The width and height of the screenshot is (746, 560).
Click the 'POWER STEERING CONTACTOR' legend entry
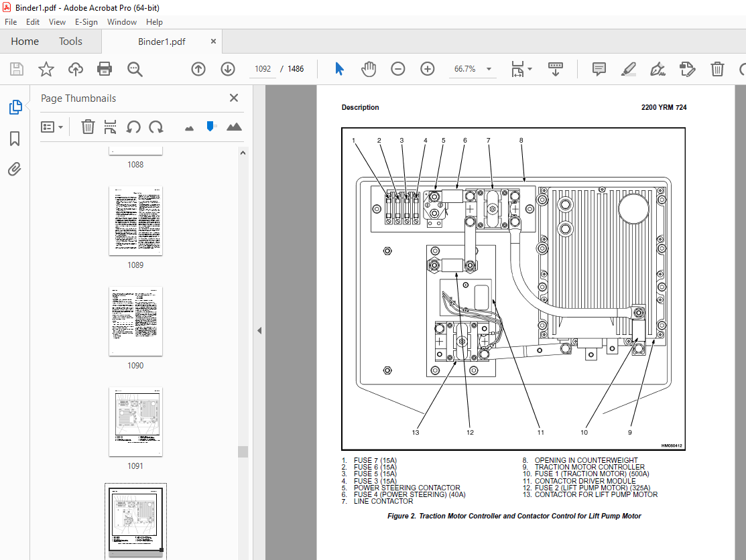click(407, 488)
